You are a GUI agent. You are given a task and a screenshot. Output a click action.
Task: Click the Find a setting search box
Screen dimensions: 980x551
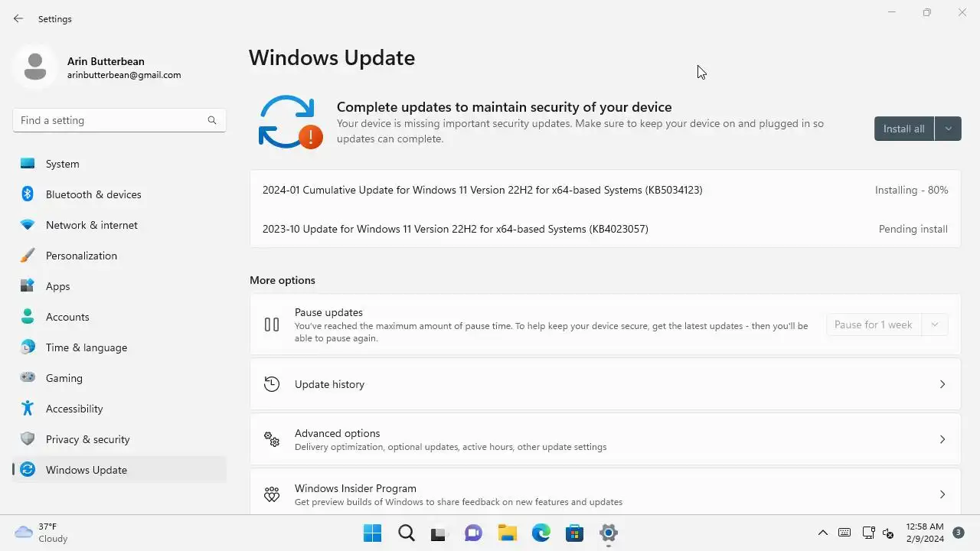(119, 120)
